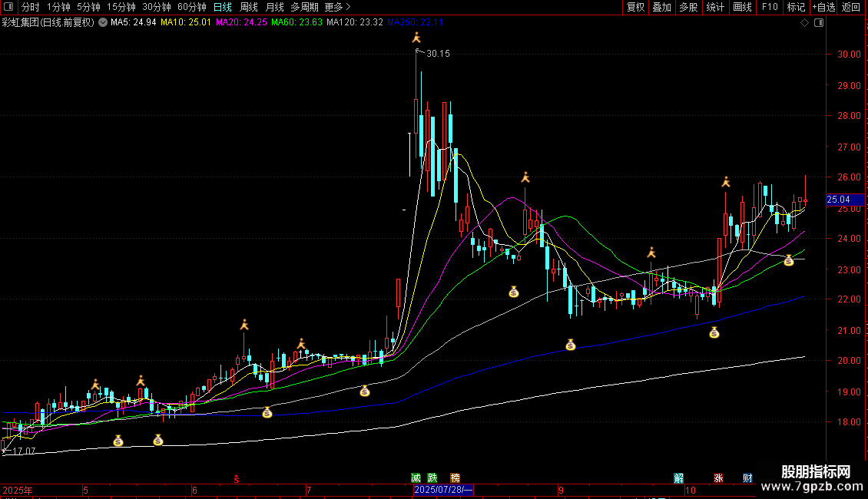
Task: Click the 榜 event icon on timeline
Action: (x=455, y=478)
